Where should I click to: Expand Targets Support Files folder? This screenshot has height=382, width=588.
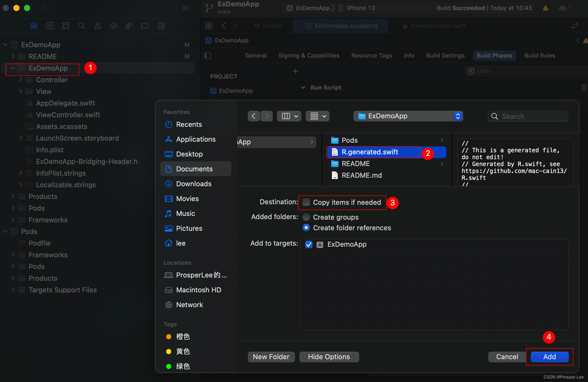pyautogui.click(x=13, y=290)
